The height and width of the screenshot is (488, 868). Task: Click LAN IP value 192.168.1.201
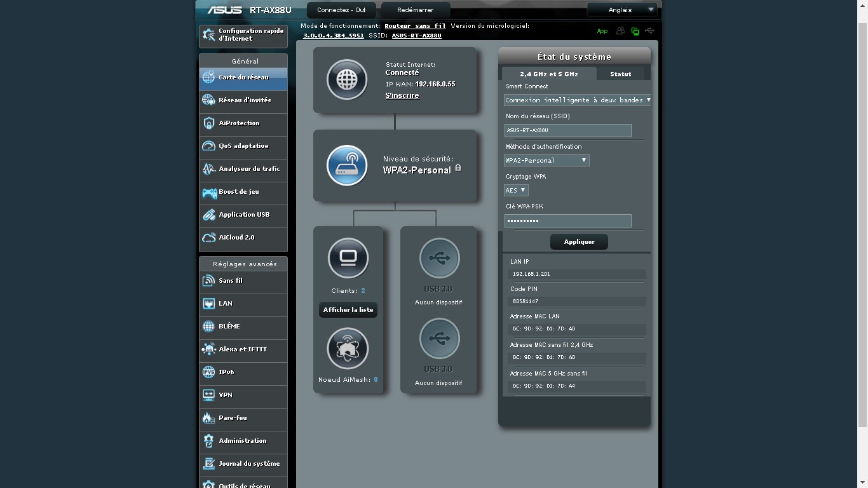click(531, 274)
